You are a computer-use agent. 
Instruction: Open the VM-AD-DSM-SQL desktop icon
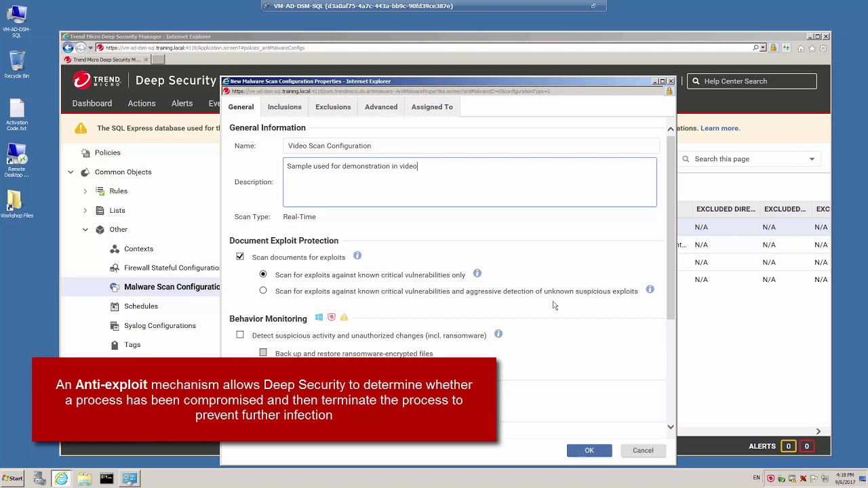[16, 21]
